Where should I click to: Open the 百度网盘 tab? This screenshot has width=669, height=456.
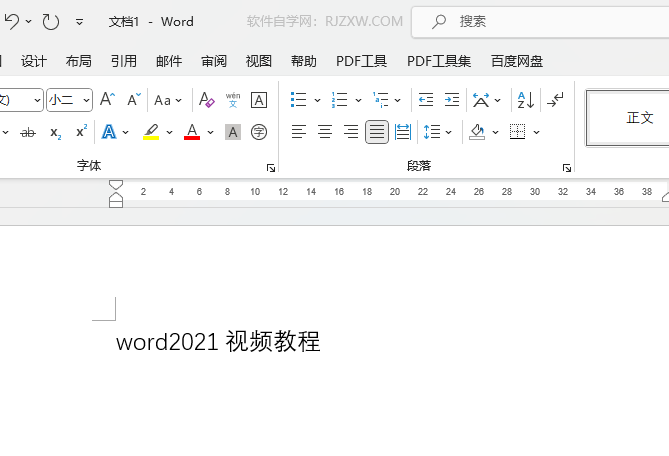[x=517, y=61]
